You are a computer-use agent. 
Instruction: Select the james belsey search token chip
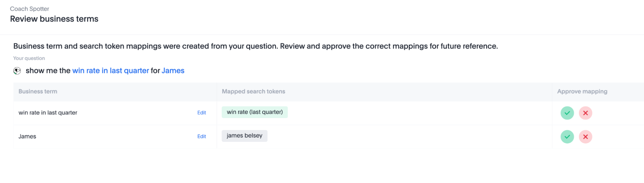pyautogui.click(x=244, y=136)
